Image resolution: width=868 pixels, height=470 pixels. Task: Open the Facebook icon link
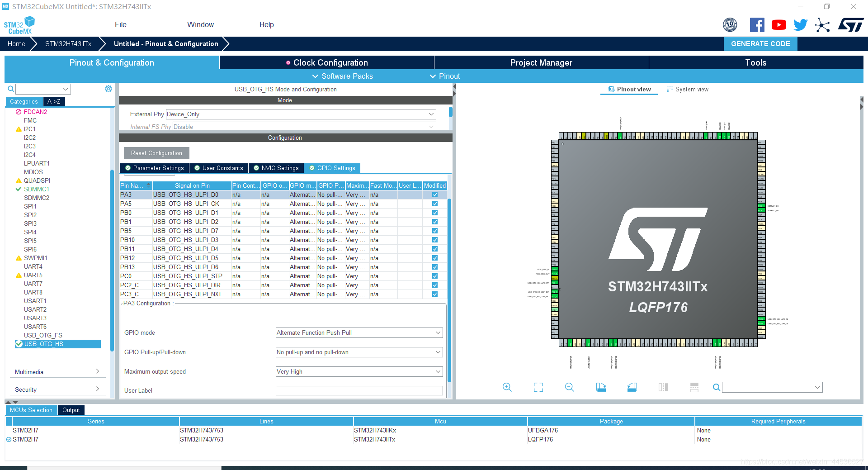click(757, 25)
